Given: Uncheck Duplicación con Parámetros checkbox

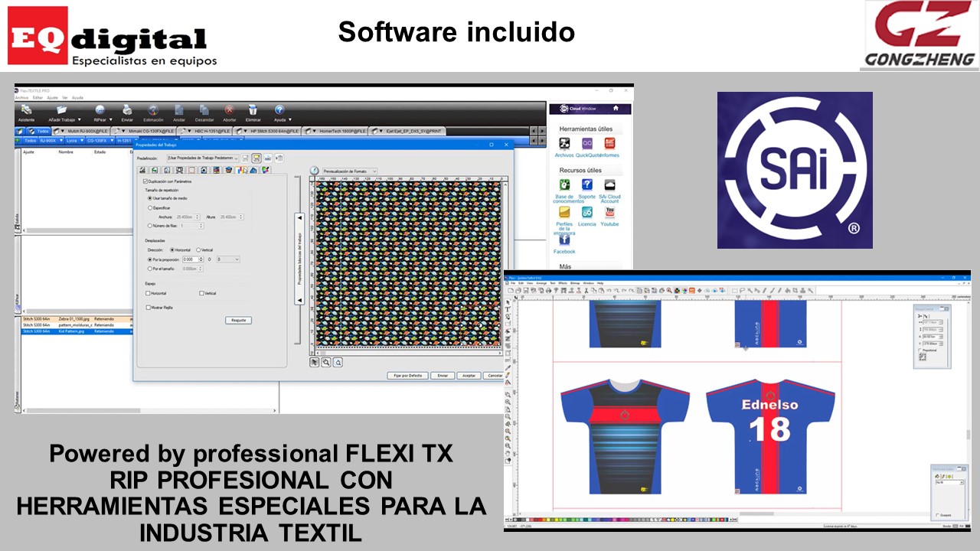Looking at the screenshot, I should [145, 181].
